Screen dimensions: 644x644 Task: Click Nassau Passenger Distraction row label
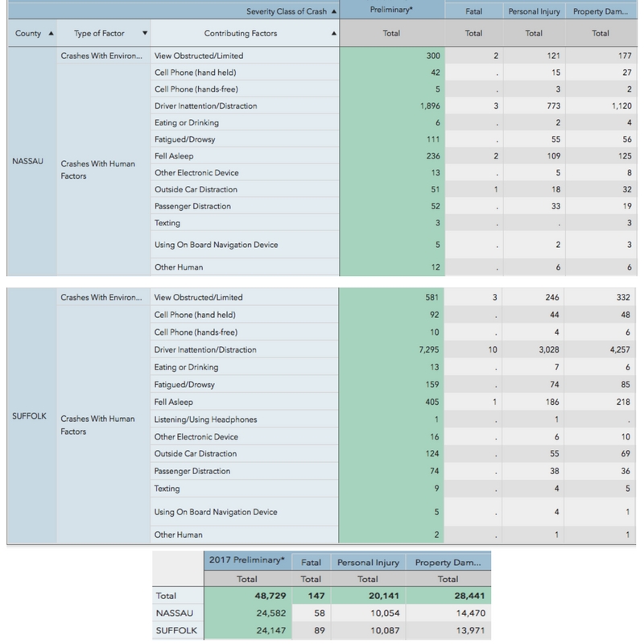(x=192, y=206)
